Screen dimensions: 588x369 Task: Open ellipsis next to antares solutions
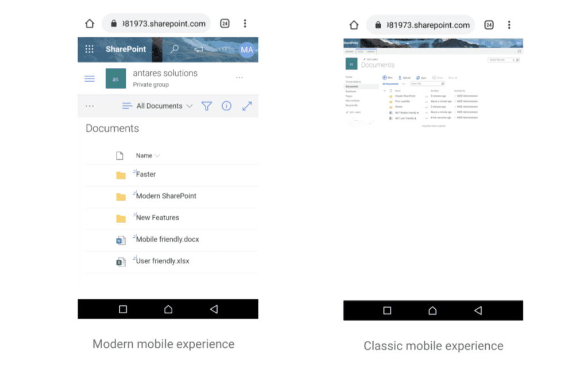(239, 78)
